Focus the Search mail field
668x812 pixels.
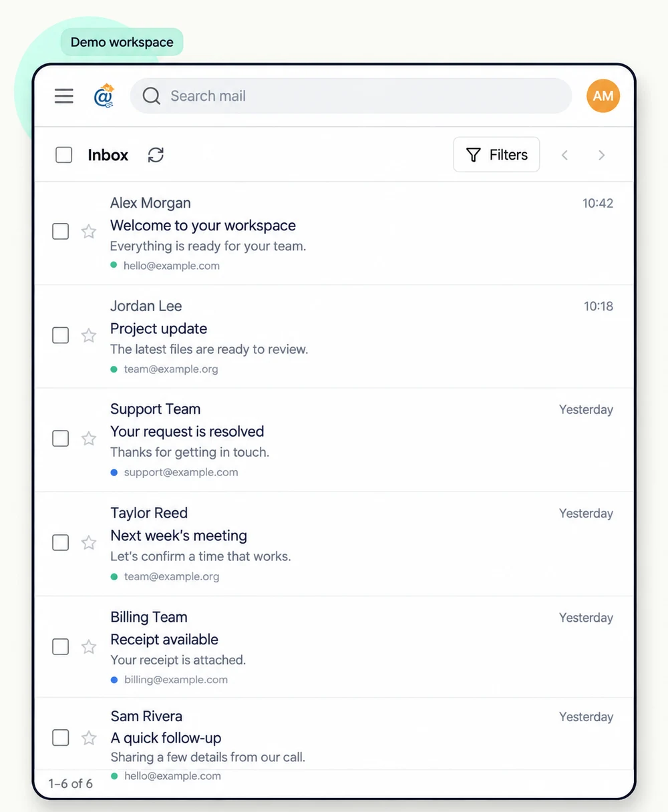[x=351, y=96]
